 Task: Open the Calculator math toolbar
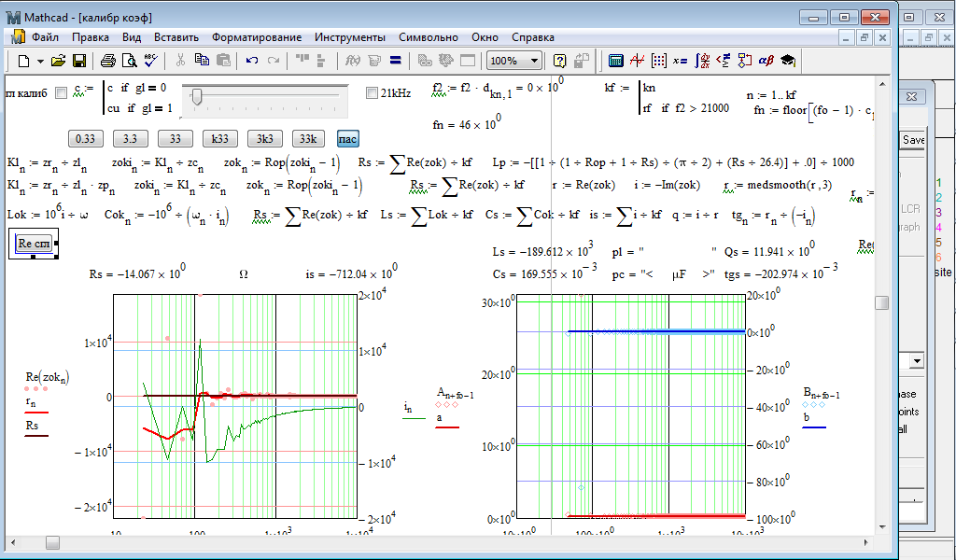pyautogui.click(x=616, y=61)
